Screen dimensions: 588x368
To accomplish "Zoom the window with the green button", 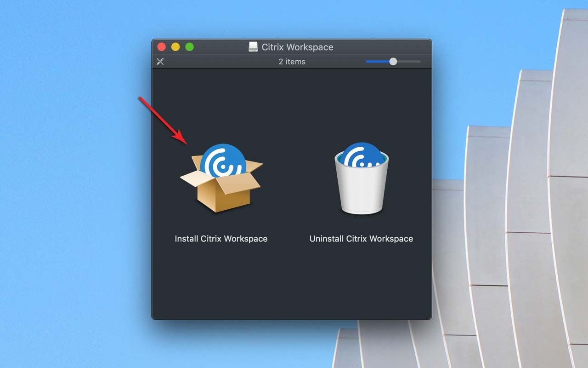I will pos(189,47).
